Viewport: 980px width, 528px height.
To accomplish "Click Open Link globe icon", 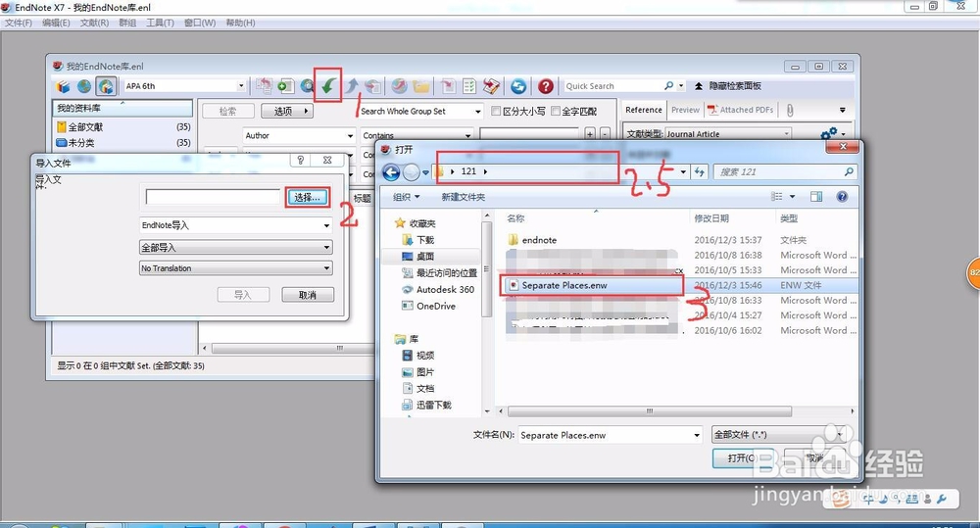I will 399,86.
